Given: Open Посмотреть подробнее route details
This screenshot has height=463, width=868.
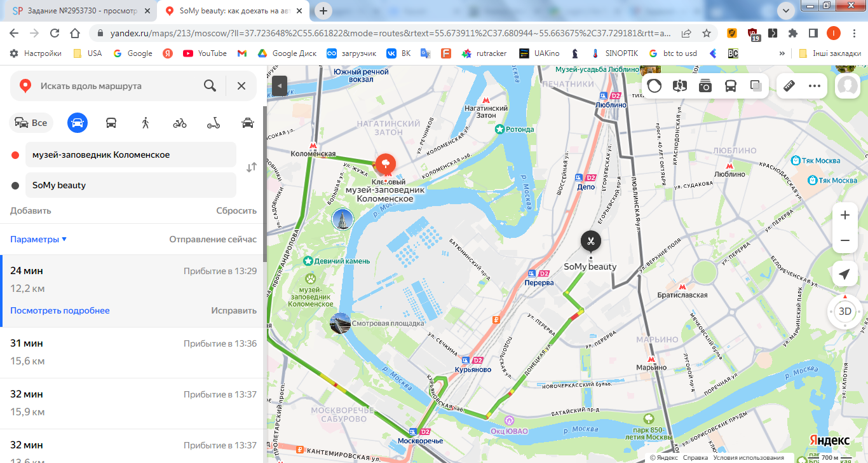Looking at the screenshot, I should point(60,310).
